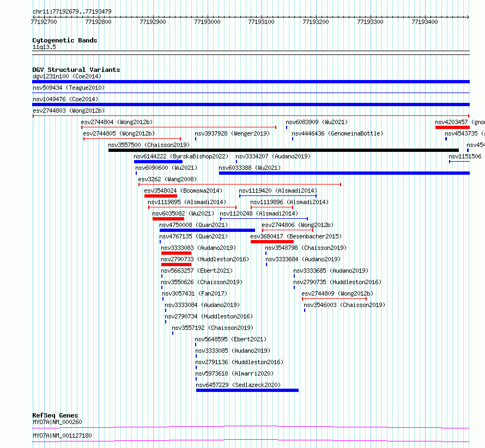The width and height of the screenshot is (485, 448).
Task: Click the blue bar of nsv6457229 (Sedlazeck2020)
Action: (x=247, y=390)
